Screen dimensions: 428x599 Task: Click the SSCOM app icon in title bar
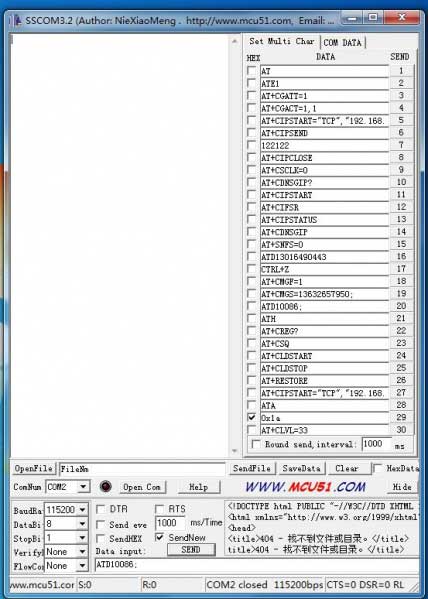(17, 20)
